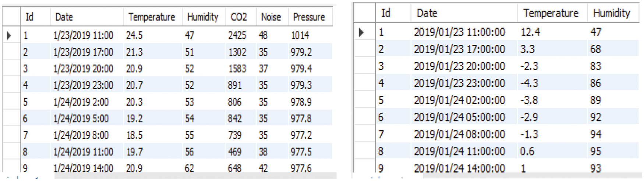This screenshot has width=644, height=181.
Task: Click row header of left table row 5
Action: [x=11, y=102]
